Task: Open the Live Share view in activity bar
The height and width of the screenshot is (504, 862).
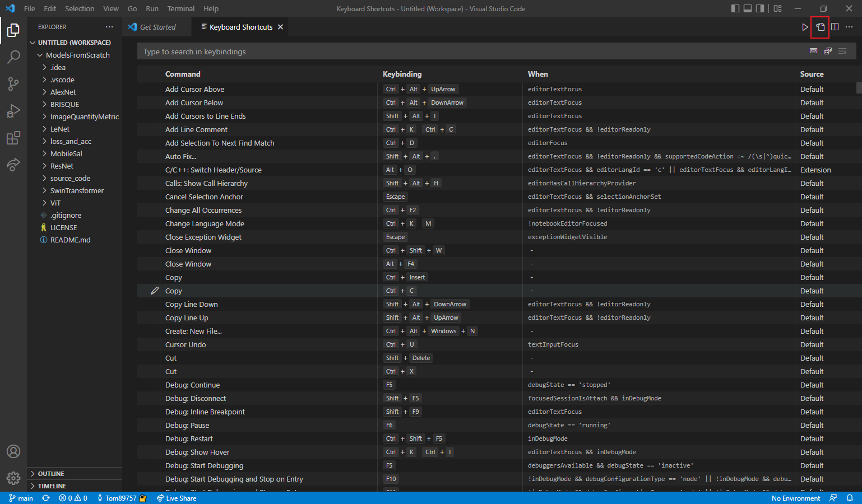Action: tap(13, 164)
